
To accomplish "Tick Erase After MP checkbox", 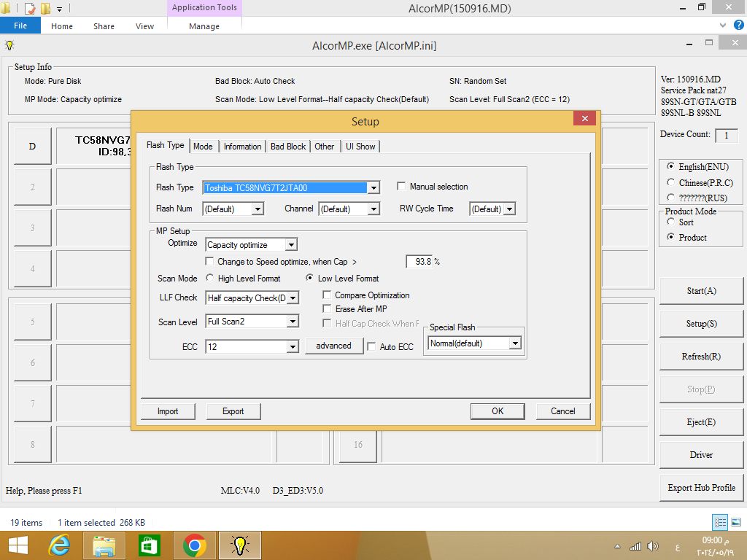I will (327, 308).
